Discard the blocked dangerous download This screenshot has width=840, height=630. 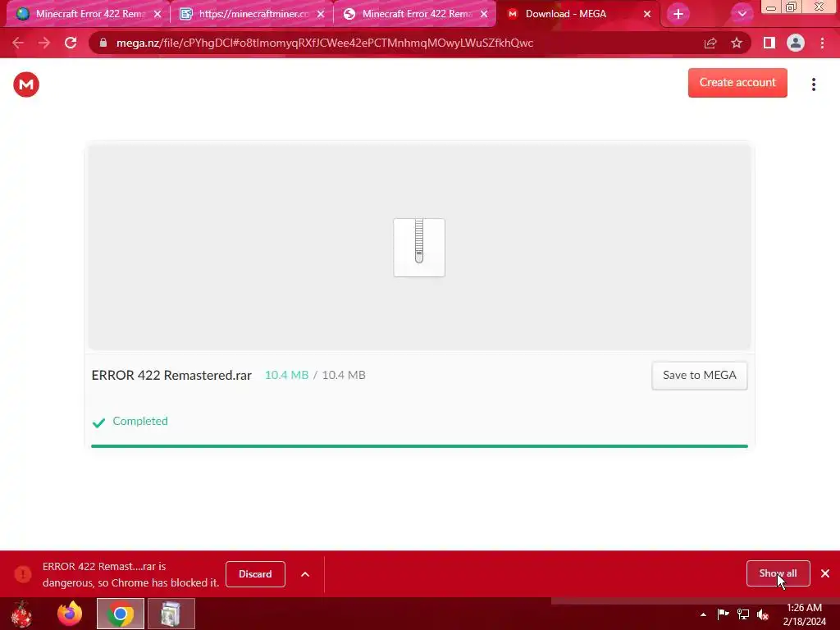255,573
